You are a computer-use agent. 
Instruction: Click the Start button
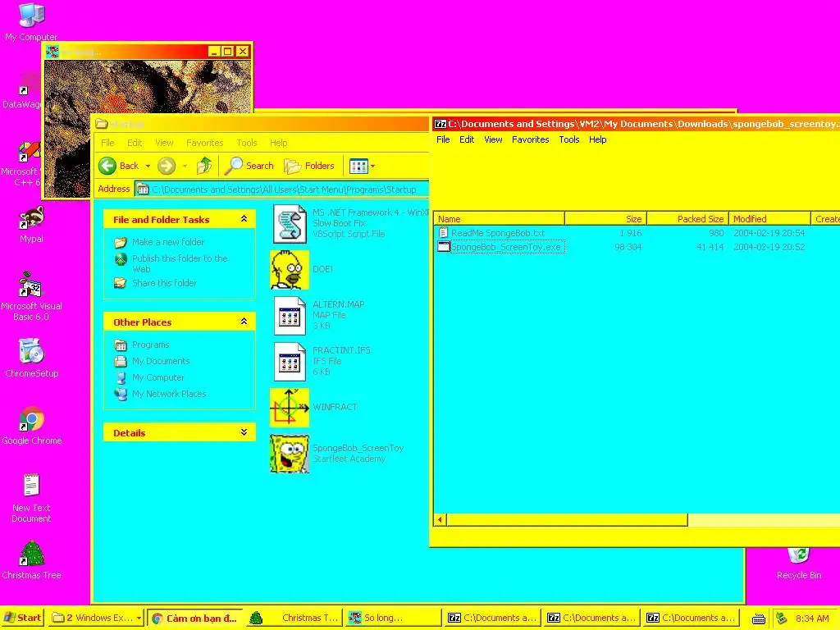coord(22,618)
